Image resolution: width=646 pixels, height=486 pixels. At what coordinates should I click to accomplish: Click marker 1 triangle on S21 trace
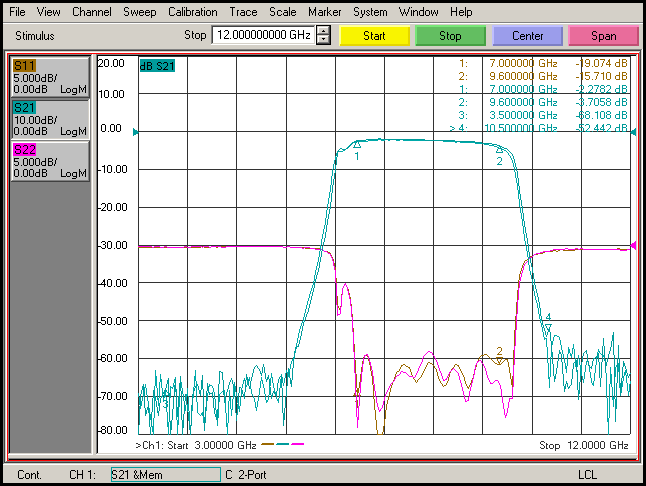(x=357, y=145)
